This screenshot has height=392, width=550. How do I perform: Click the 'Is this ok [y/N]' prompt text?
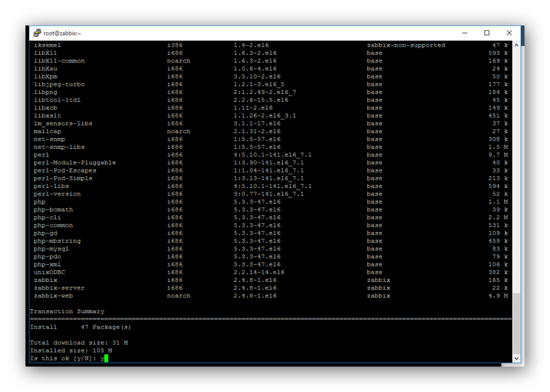click(63, 358)
